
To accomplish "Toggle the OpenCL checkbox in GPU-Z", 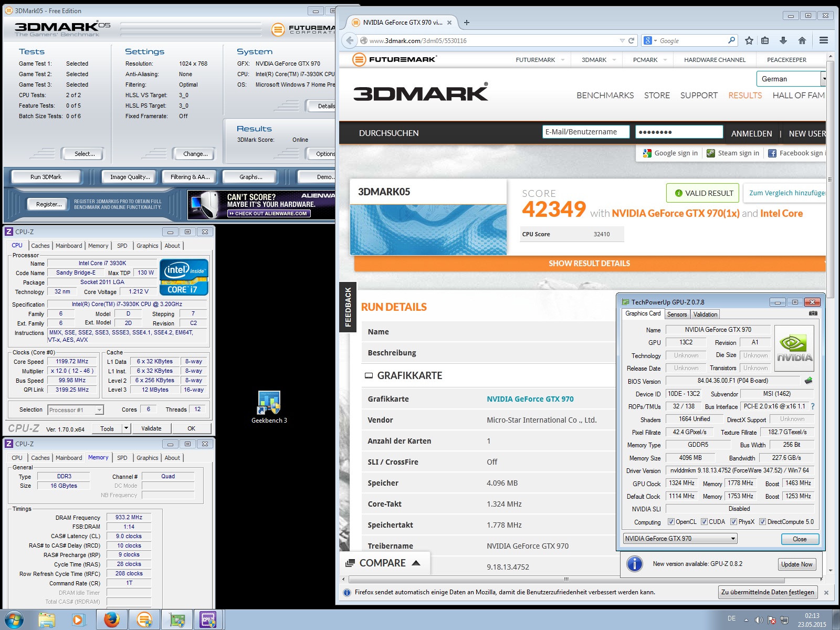I will pyautogui.click(x=671, y=522).
